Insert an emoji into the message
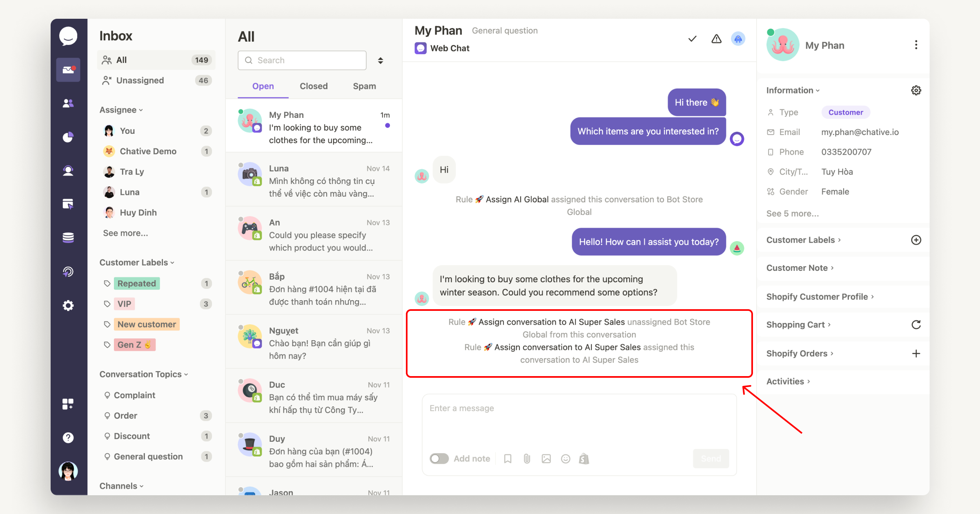Image resolution: width=980 pixels, height=514 pixels. pyautogui.click(x=566, y=459)
